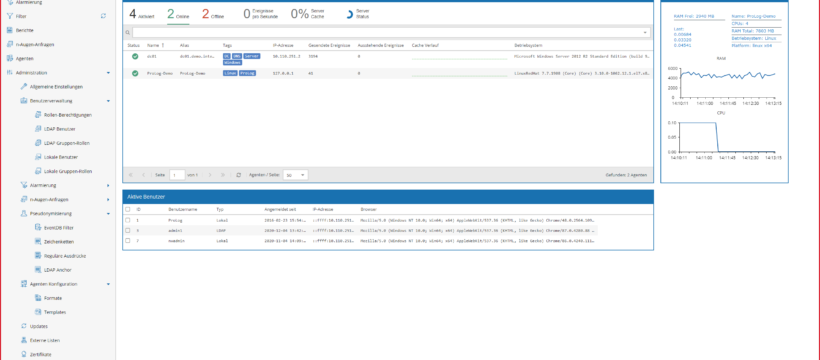Expand the Alarmierung submenu under Administration
This screenshot has height=360, width=820.
pos(108,185)
